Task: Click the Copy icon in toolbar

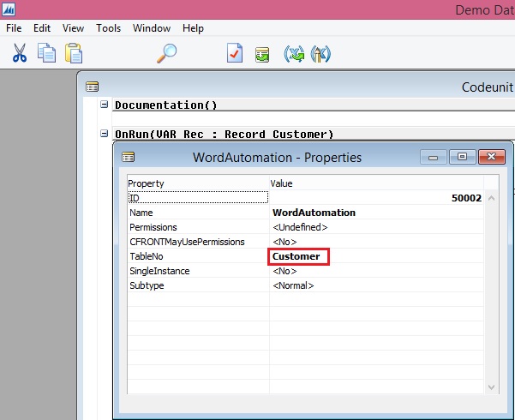Action: coord(46,53)
